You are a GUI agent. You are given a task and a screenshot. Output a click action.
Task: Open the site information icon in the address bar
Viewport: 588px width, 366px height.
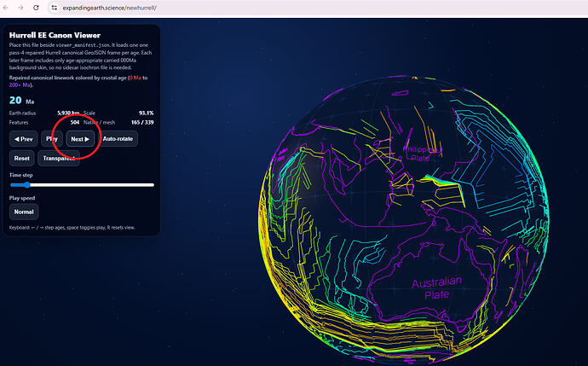tap(54, 8)
